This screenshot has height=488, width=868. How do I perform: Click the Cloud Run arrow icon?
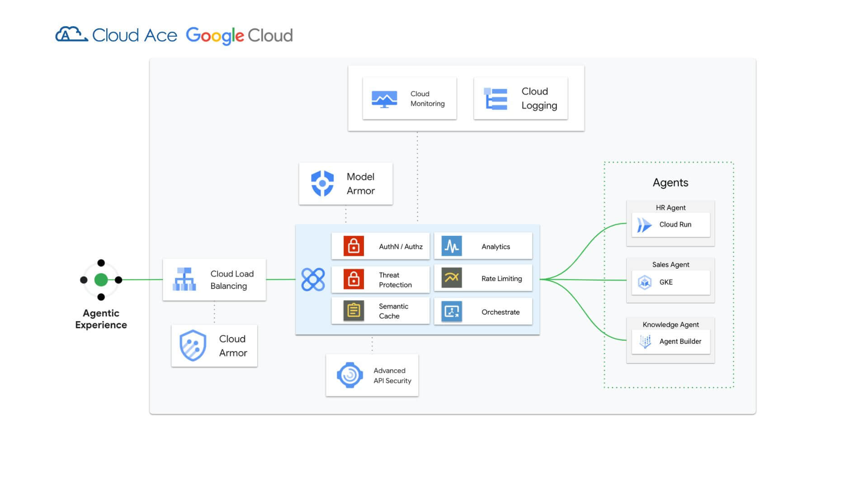point(644,225)
